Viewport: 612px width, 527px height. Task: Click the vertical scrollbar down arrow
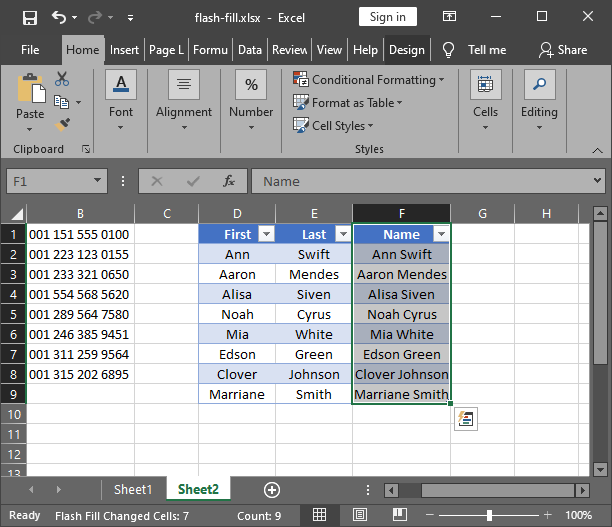click(600, 470)
